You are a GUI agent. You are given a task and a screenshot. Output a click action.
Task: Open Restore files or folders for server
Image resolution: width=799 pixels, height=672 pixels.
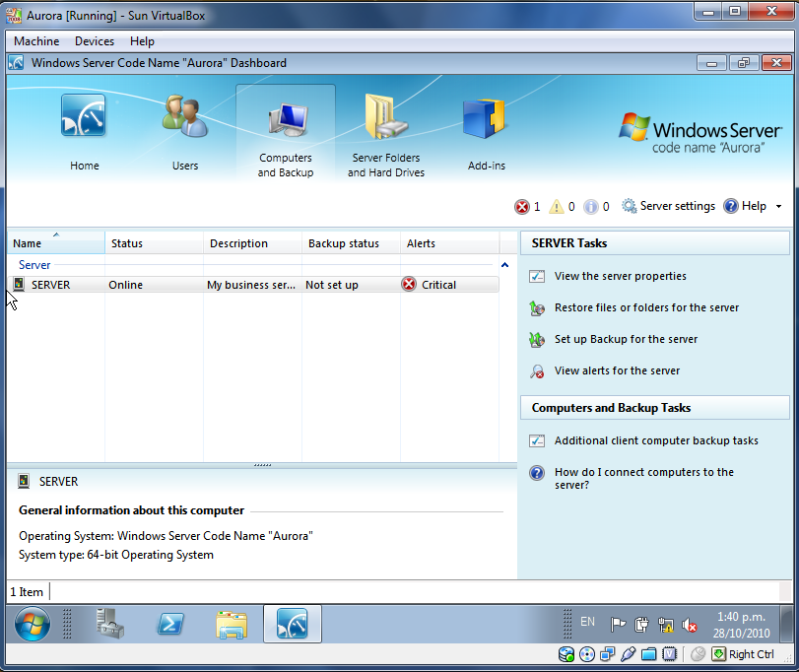point(646,308)
